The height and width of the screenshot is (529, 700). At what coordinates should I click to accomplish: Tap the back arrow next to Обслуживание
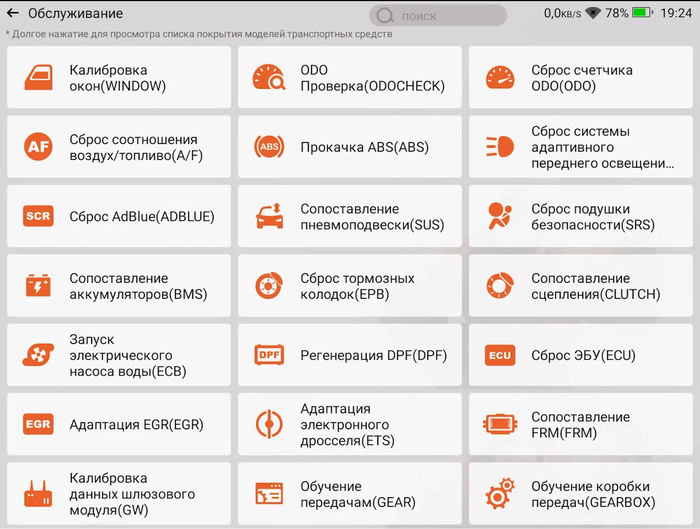pyautogui.click(x=13, y=14)
